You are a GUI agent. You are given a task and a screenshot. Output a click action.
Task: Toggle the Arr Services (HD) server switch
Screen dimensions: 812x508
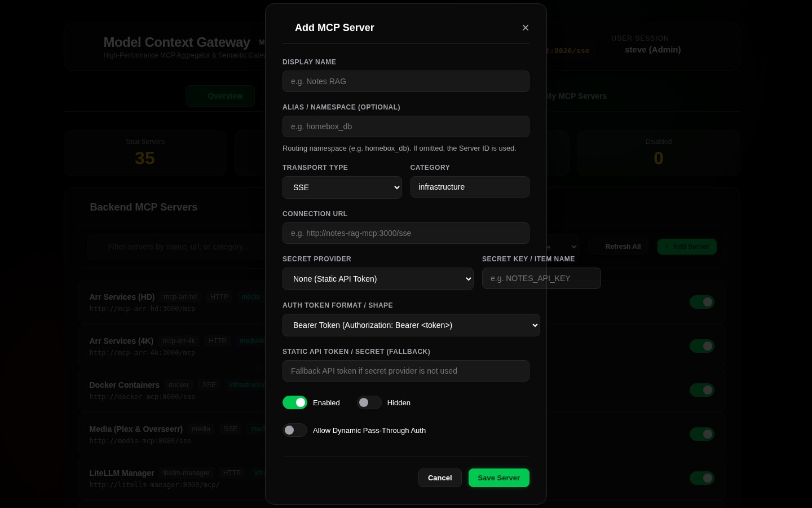pyautogui.click(x=702, y=302)
